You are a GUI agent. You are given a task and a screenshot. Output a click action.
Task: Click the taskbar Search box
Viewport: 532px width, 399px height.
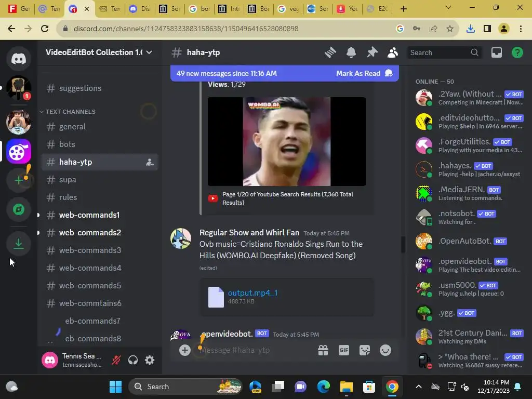185,387
